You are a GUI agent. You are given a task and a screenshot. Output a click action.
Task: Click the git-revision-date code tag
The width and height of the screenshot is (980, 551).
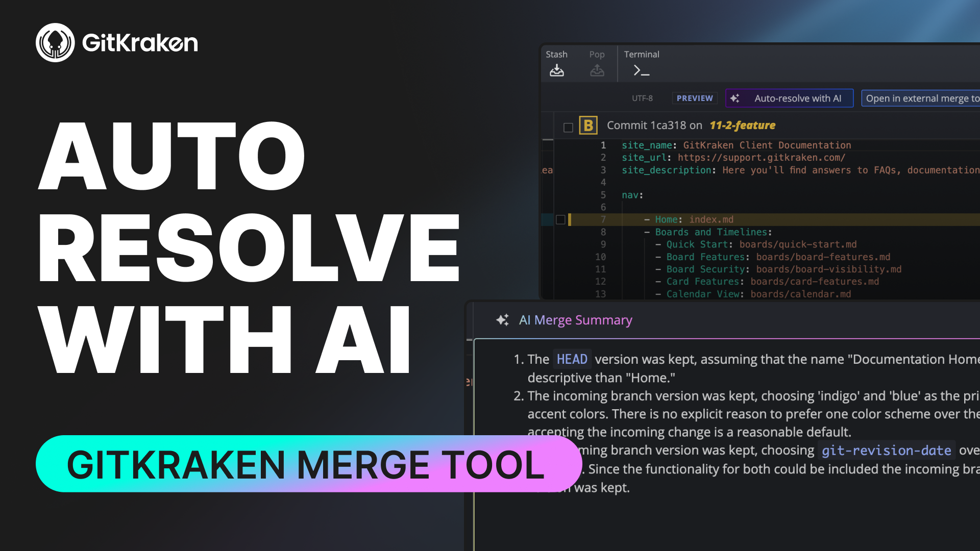[886, 450]
